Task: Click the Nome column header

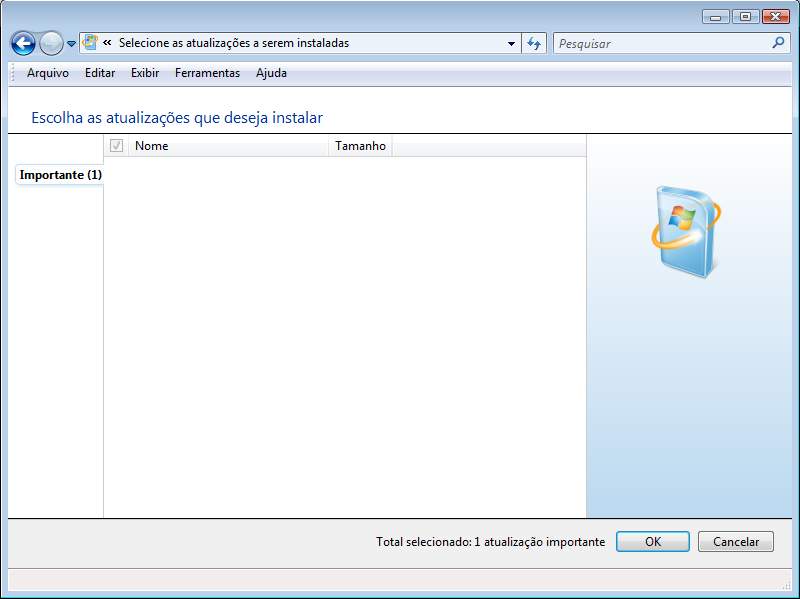Action: (x=228, y=146)
